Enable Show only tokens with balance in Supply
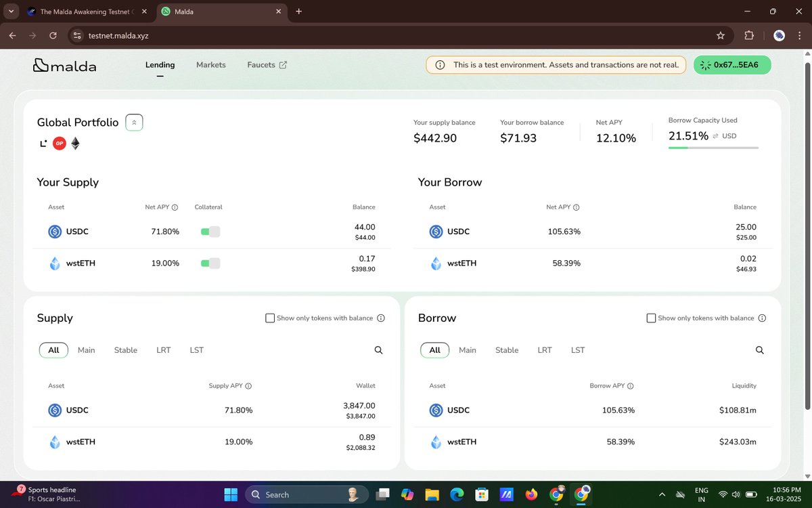 coord(270,318)
